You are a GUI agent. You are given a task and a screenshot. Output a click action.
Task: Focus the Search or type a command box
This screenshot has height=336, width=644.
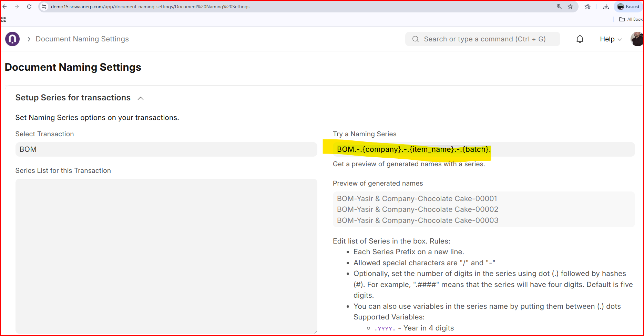tap(482, 39)
